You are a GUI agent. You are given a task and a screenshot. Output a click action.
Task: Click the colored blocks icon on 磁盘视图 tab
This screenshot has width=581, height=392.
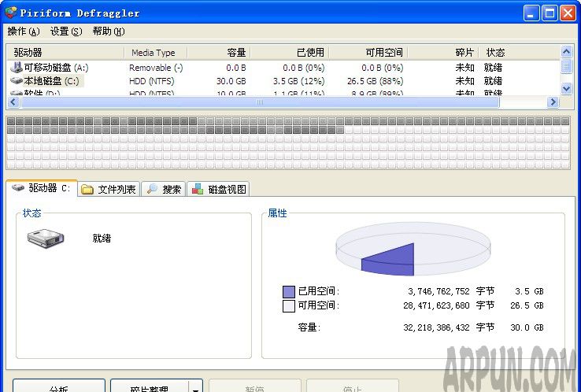[x=197, y=189]
